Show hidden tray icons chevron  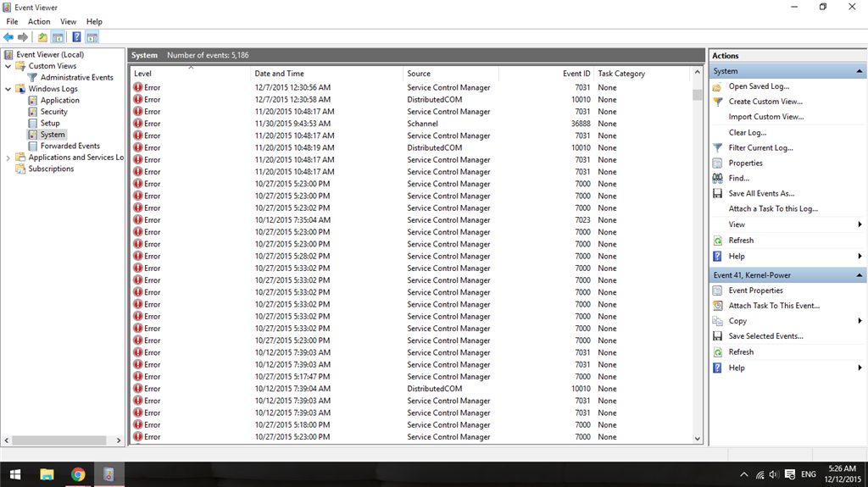click(x=744, y=474)
